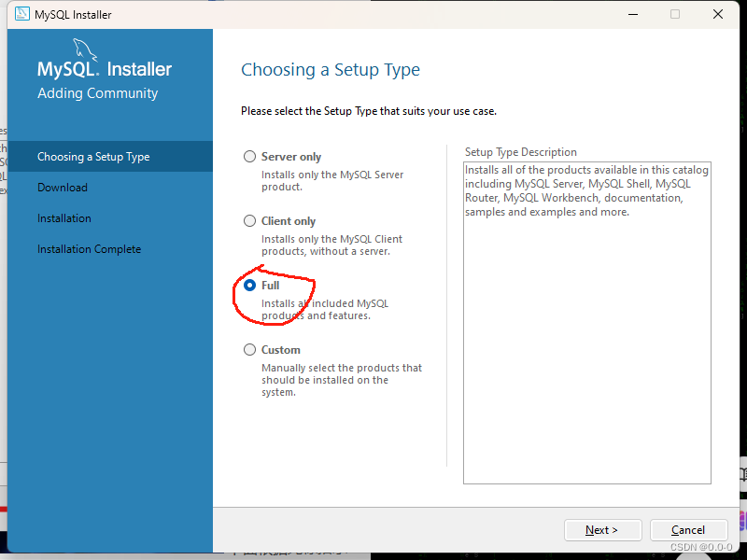
Task: Go to the Installation step in sidebar
Action: (x=64, y=218)
